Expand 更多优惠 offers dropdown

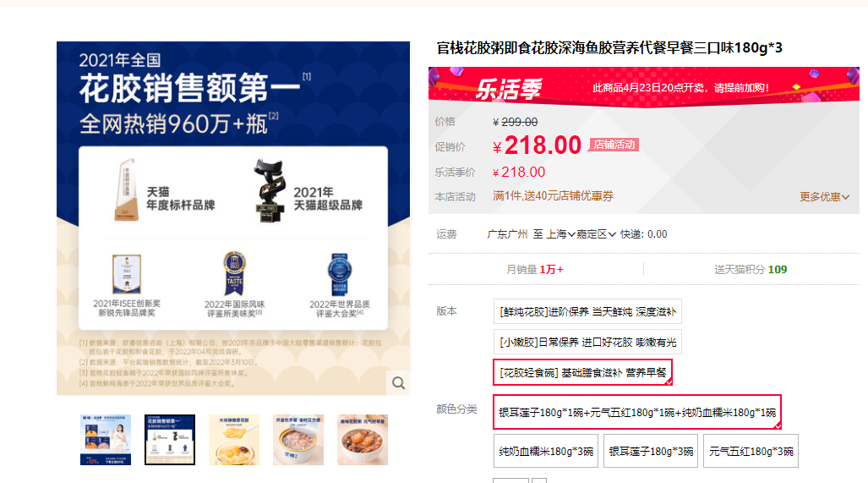coord(824,196)
